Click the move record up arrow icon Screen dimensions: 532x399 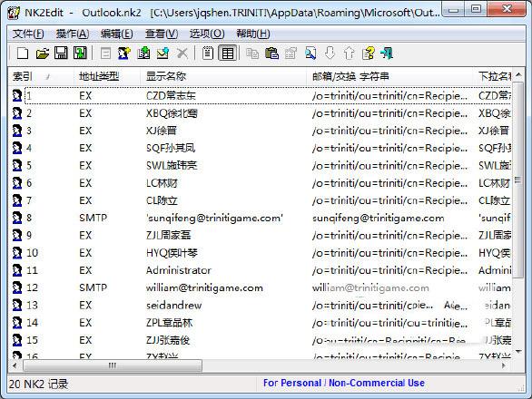coord(349,54)
